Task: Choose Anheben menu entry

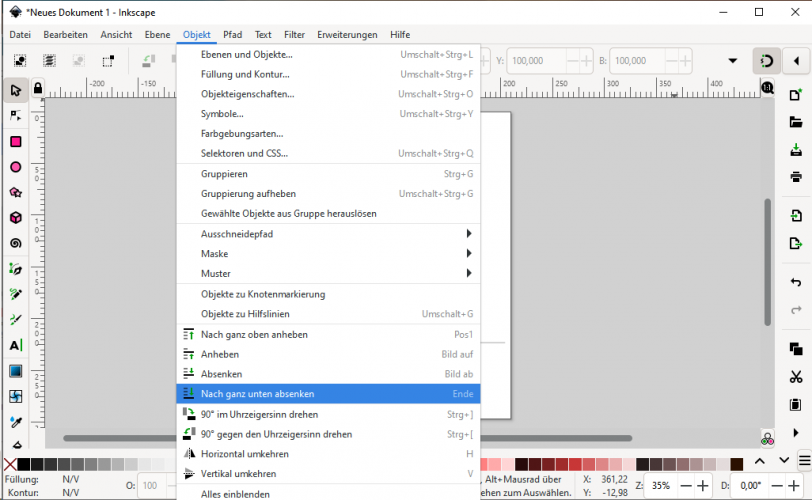Action: pyautogui.click(x=328, y=355)
